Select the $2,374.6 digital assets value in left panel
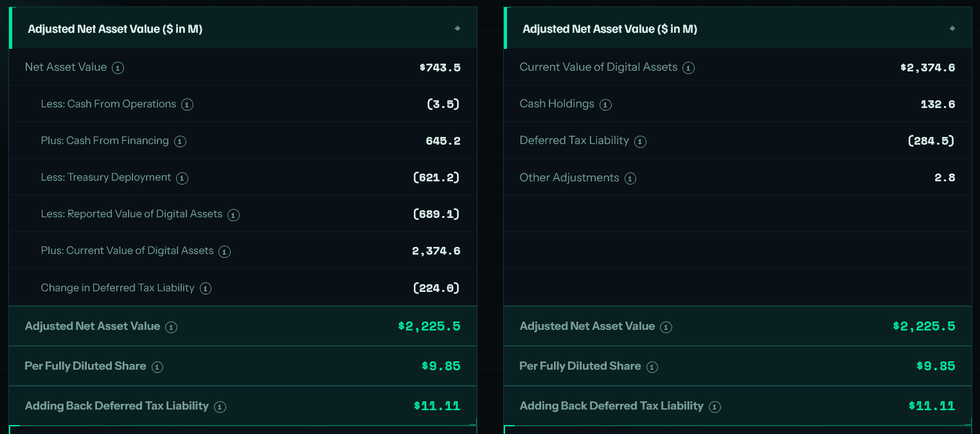Viewport: 980px width, 434px height. (436, 251)
